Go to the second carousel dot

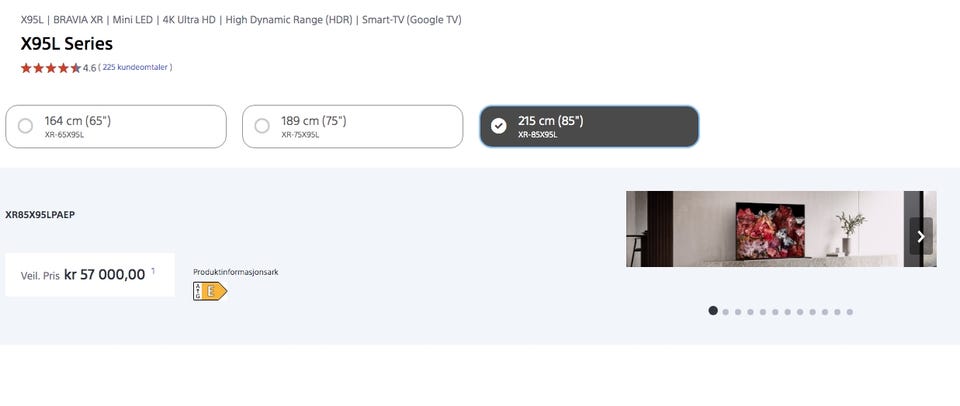click(725, 312)
